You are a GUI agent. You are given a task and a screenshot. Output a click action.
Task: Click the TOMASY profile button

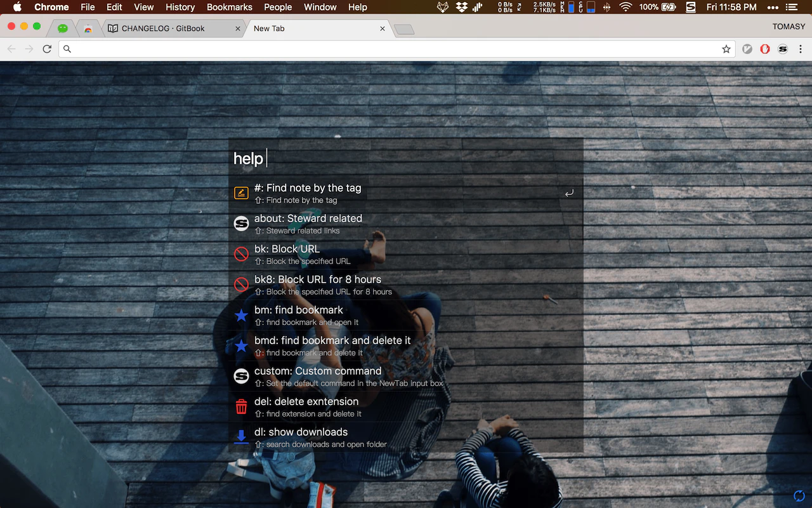point(789,27)
